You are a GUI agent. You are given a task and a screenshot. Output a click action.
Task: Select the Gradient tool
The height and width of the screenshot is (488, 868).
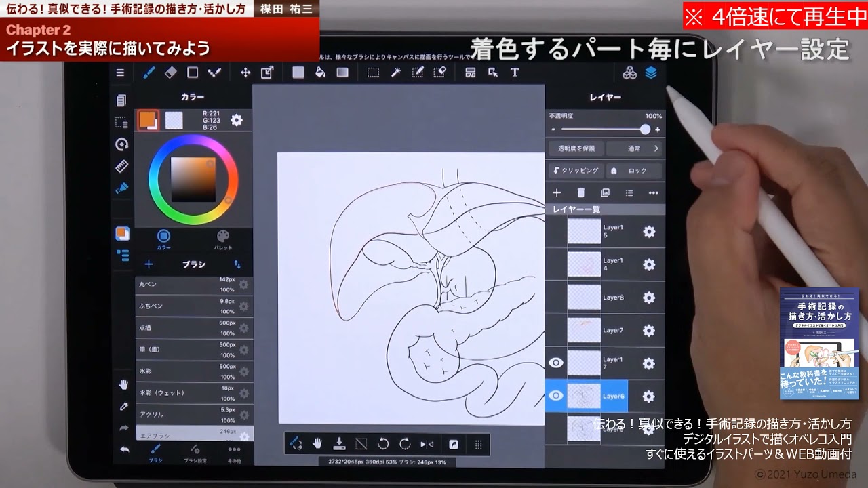tap(342, 73)
